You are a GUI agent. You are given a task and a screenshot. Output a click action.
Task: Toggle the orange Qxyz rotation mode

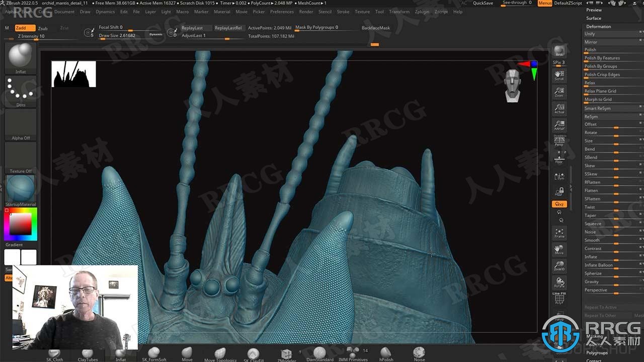click(559, 204)
